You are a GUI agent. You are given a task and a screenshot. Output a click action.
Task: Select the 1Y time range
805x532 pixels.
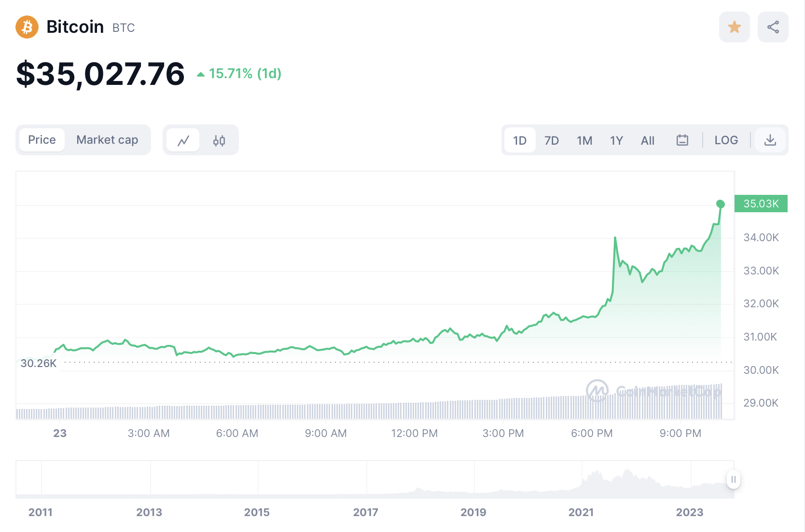pos(616,140)
